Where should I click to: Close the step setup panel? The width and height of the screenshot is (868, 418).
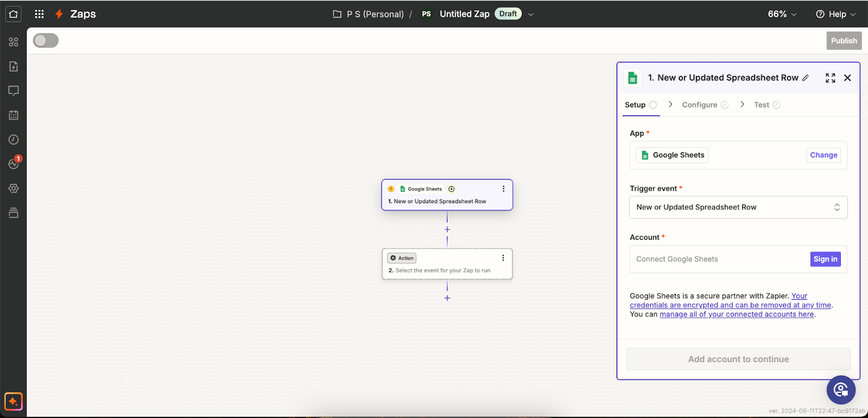847,78
